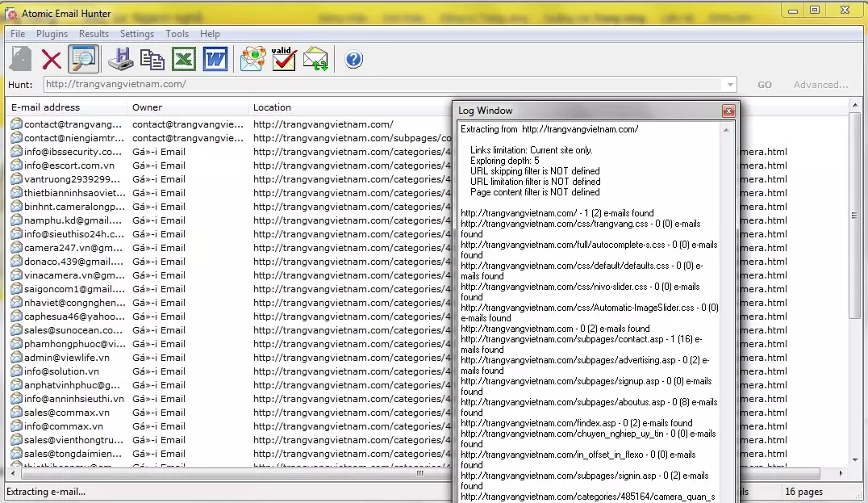Click main list vertical scroll down arrow
The image size is (868, 503).
[x=855, y=459]
